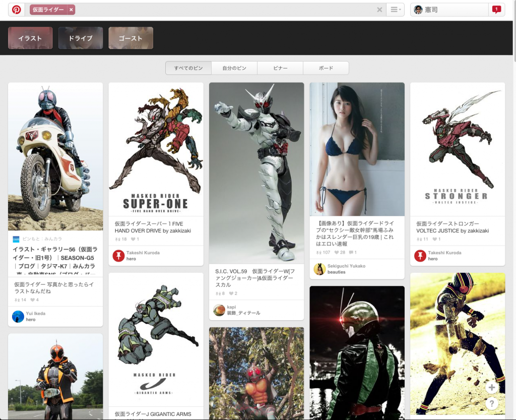Viewport: 516px width, 420px height.
Task: Switch to the ピナー tab
Action: [280, 68]
